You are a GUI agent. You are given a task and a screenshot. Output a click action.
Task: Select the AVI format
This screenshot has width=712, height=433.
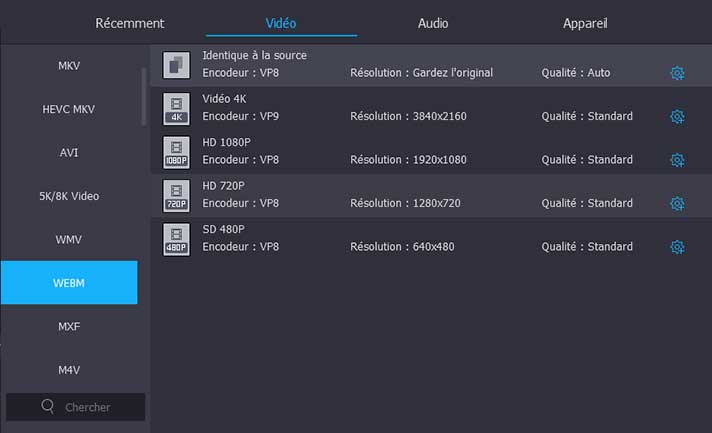point(69,153)
